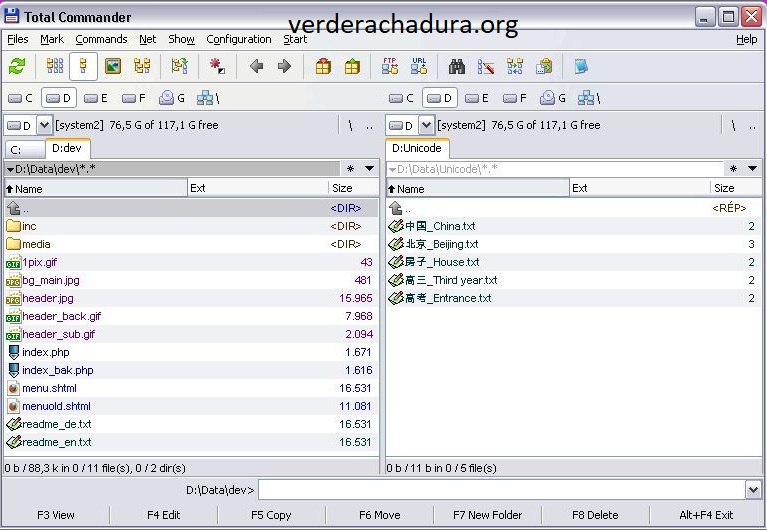Click the pack files gift-box icon
Screen dimensions: 767x532
click(323, 66)
